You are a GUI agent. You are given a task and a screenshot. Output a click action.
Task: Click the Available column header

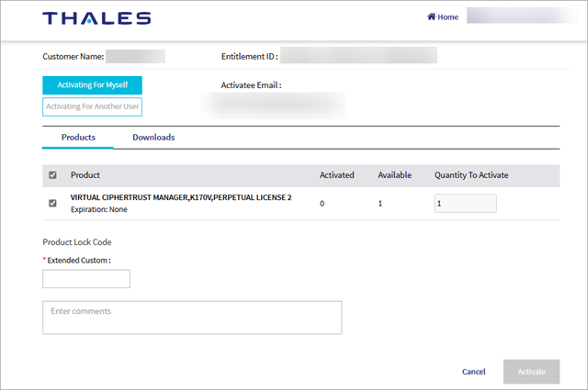pos(394,175)
